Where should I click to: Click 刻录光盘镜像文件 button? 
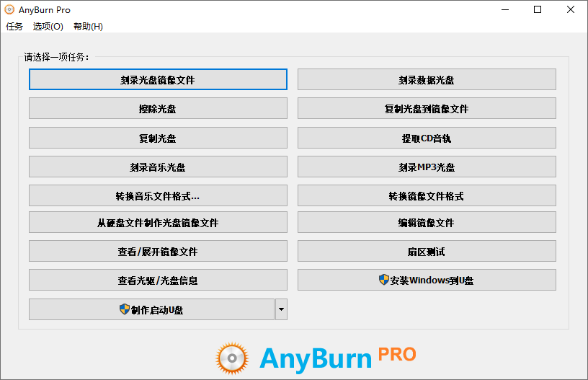pos(158,79)
